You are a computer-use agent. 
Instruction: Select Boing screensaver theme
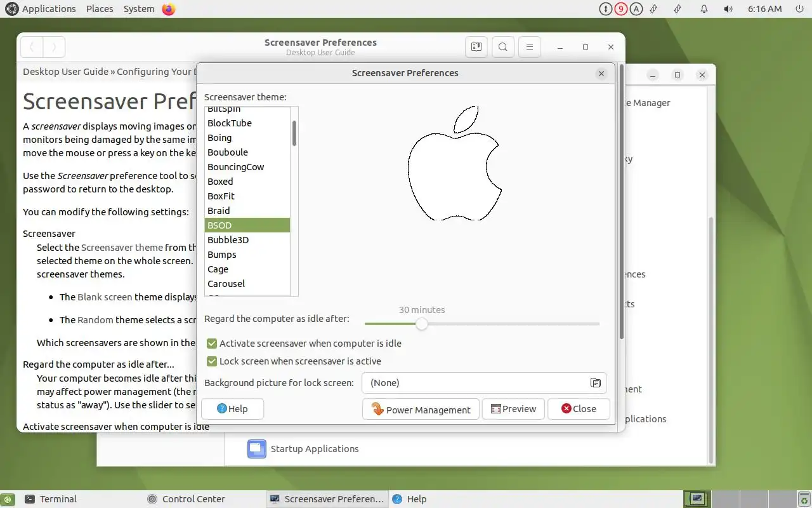tap(247, 138)
